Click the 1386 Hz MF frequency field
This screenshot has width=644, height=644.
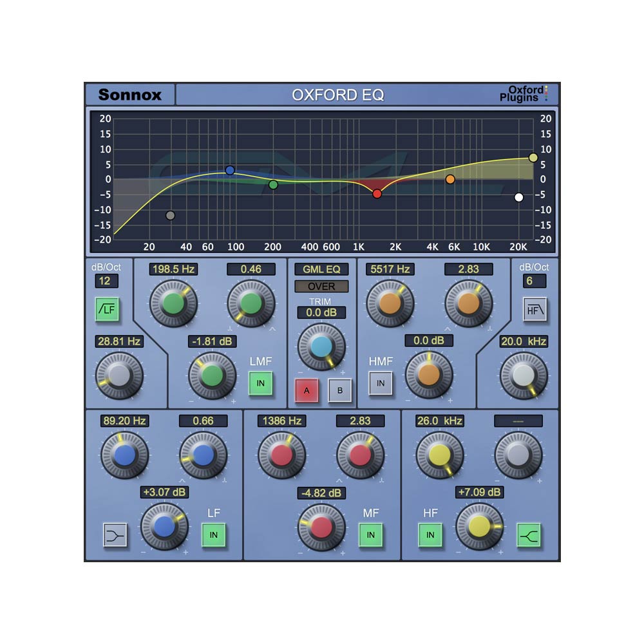pyautogui.click(x=281, y=421)
